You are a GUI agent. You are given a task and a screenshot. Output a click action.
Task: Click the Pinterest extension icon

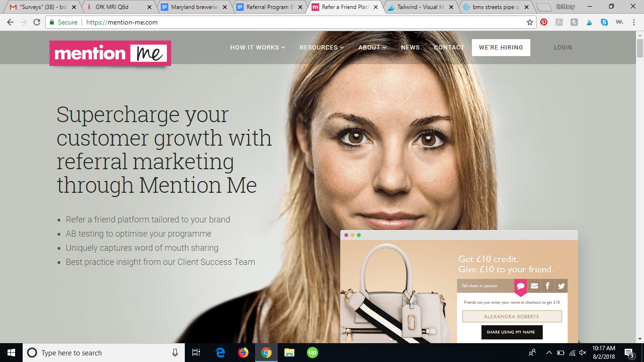point(544,22)
